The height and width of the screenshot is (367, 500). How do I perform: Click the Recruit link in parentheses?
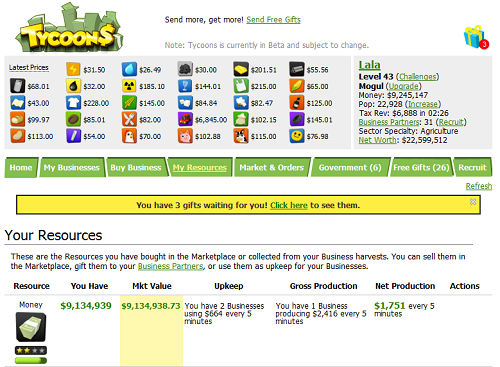coord(451,122)
